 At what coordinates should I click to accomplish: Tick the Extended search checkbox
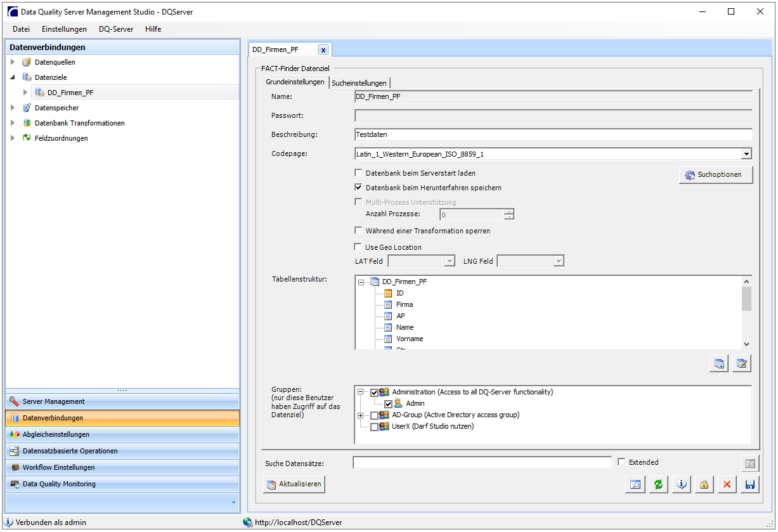(621, 462)
